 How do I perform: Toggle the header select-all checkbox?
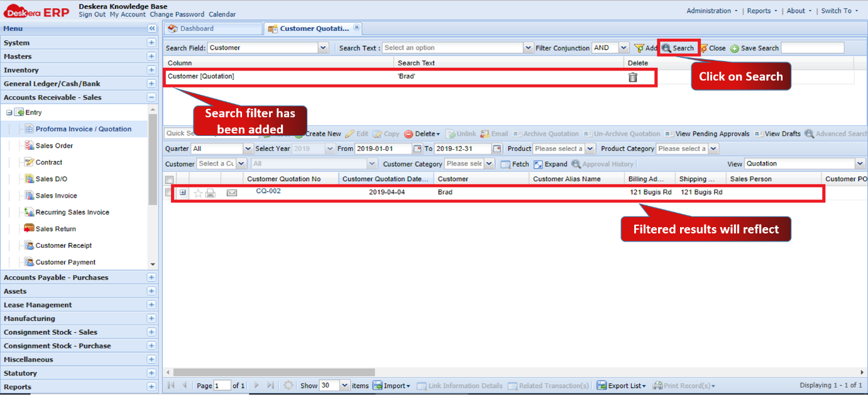click(169, 179)
